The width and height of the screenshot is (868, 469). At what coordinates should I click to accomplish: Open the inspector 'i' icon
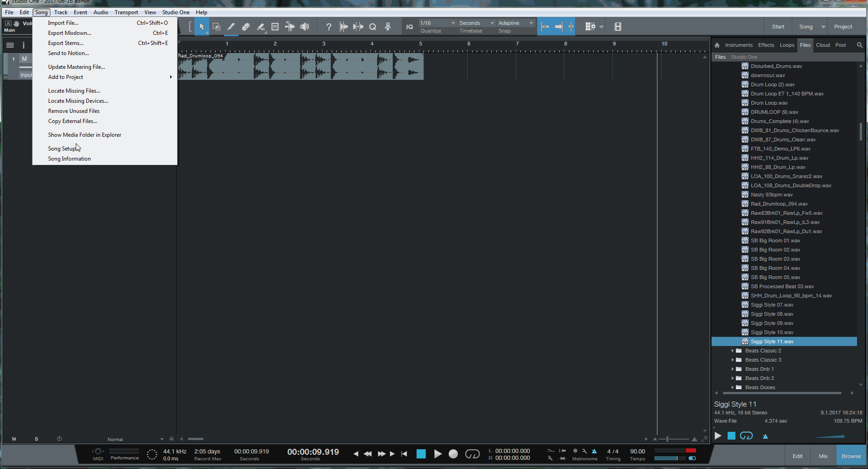[23, 45]
